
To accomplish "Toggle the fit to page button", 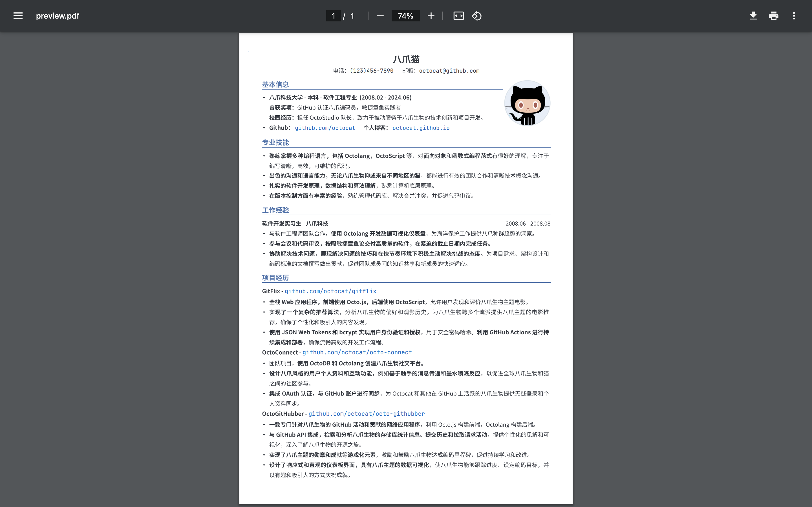I will click(x=458, y=16).
